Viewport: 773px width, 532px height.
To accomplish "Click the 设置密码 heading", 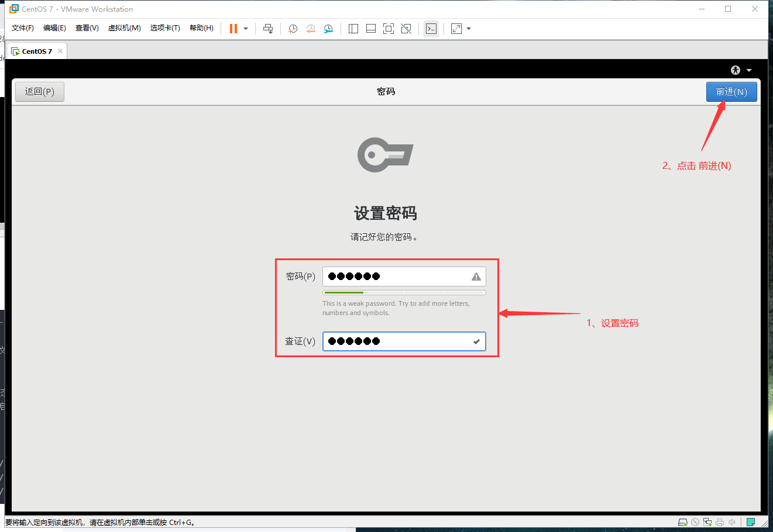I will [386, 213].
